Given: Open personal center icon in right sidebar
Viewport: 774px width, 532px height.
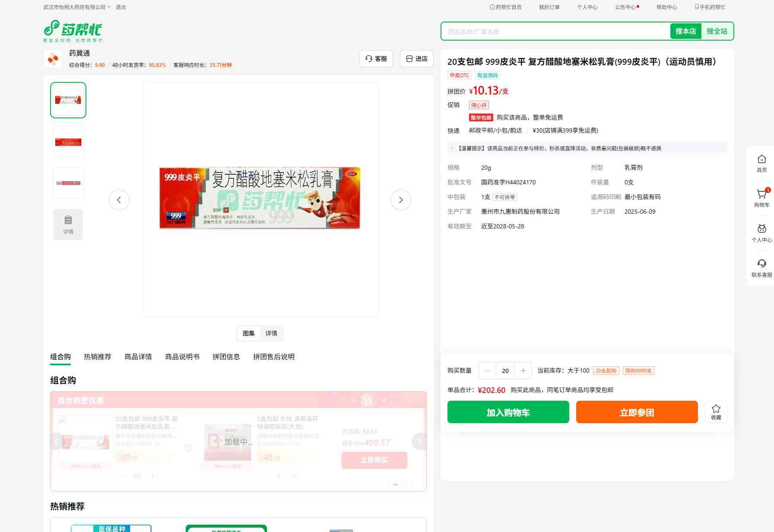Looking at the screenshot, I should (x=761, y=229).
